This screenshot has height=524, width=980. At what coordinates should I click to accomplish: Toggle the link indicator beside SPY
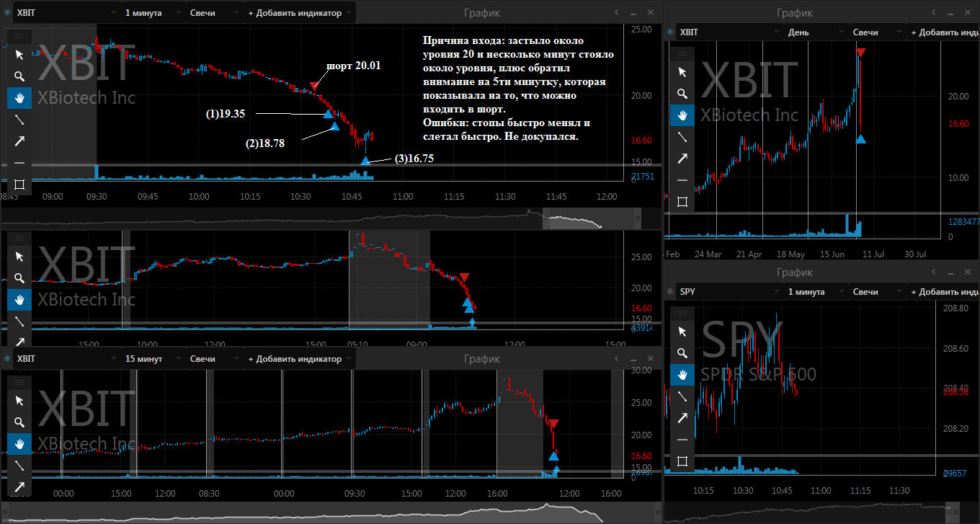pos(670,292)
